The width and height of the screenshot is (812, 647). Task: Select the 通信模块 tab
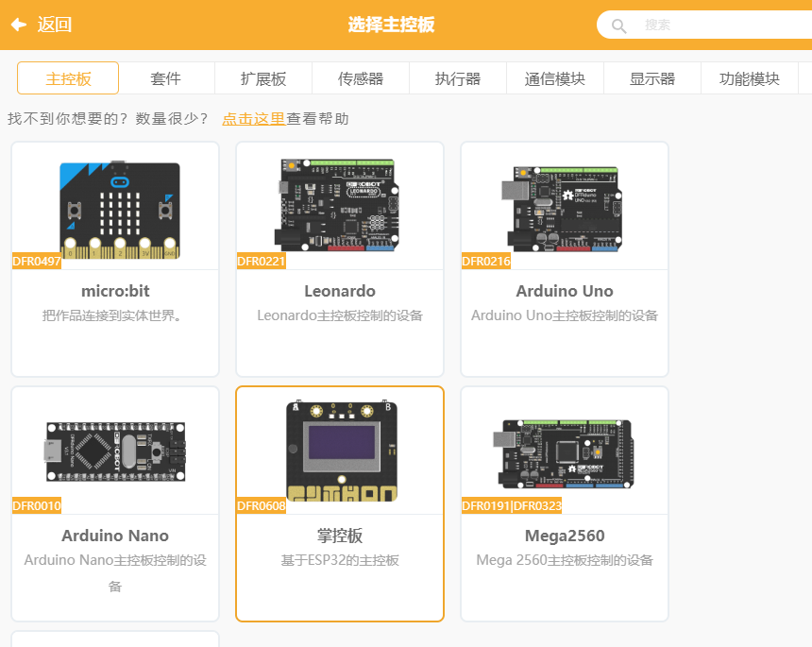[x=555, y=78]
